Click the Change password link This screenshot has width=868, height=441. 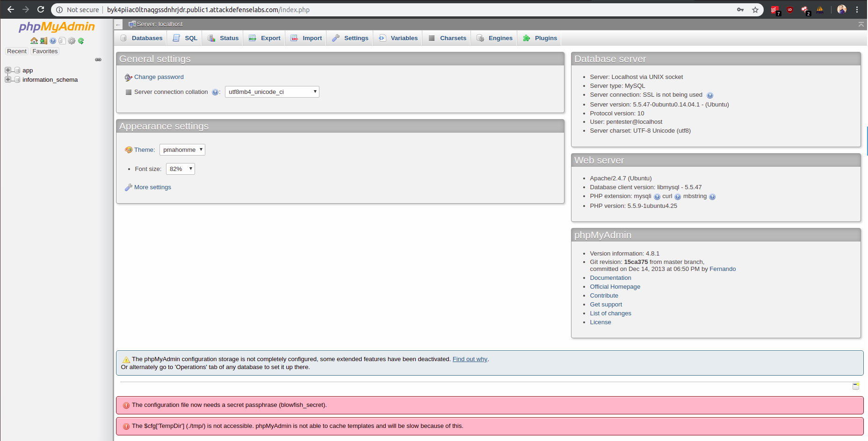(159, 77)
